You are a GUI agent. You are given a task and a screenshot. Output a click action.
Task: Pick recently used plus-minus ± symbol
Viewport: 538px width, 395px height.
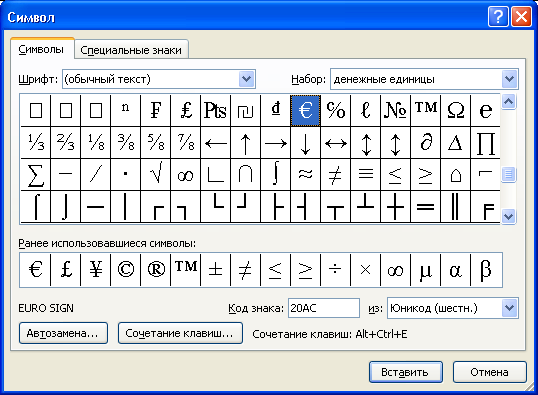click(215, 270)
